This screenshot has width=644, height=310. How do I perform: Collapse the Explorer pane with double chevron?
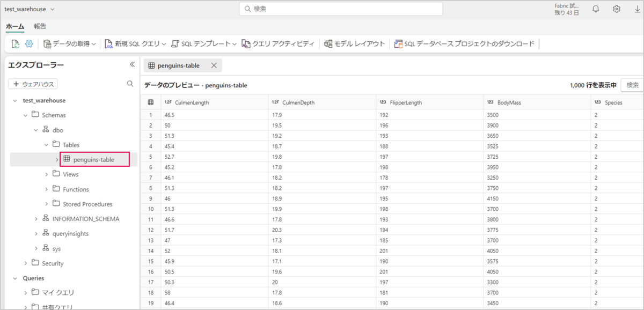(132, 64)
